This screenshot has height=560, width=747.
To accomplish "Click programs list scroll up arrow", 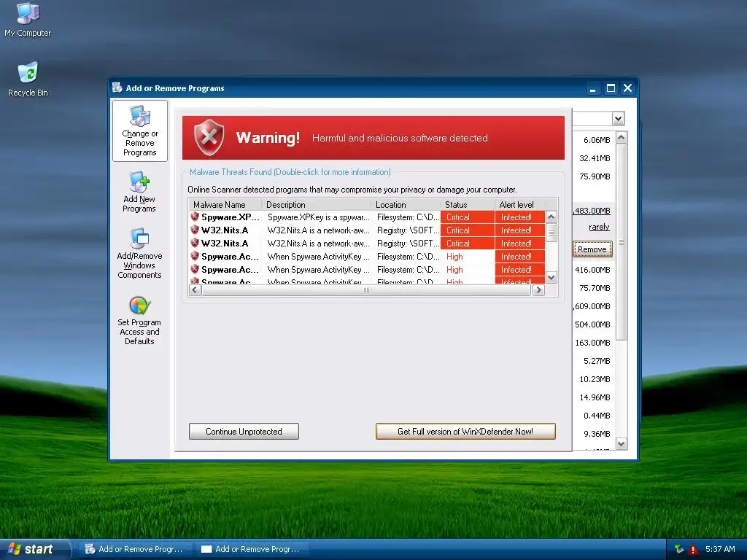I will [x=622, y=138].
